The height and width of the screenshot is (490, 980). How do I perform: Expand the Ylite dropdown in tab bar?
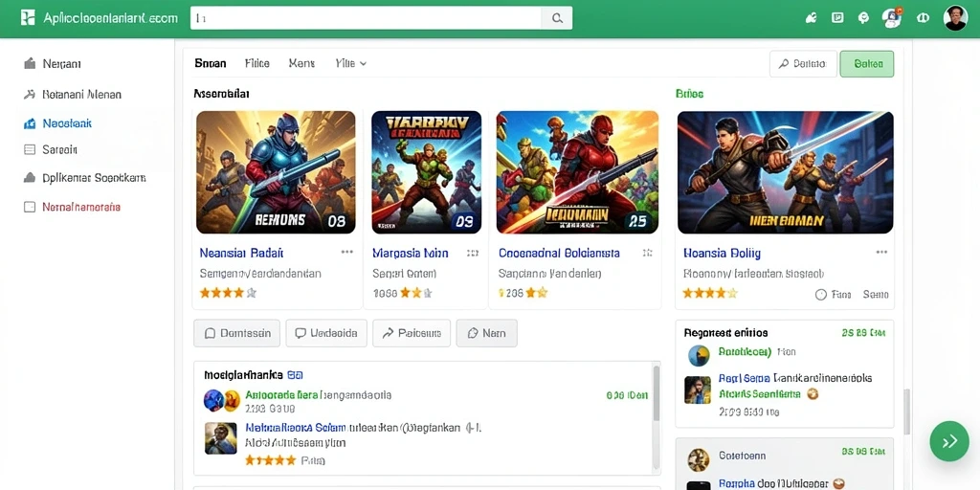coord(350,63)
